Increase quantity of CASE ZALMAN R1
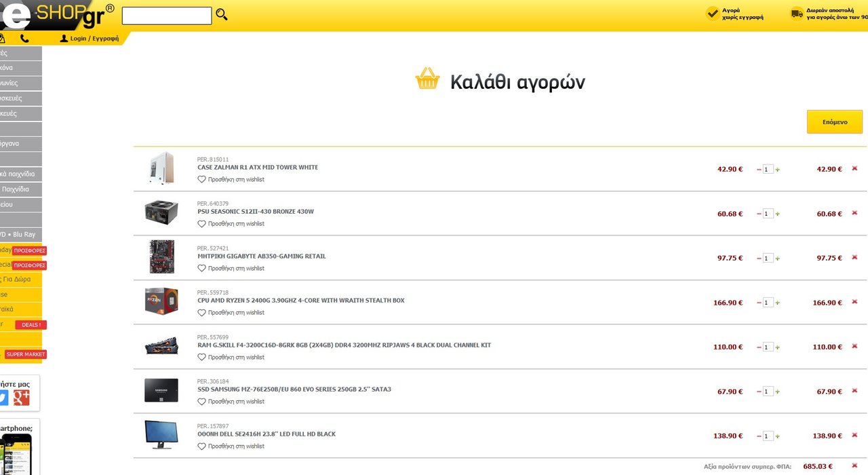Viewport: 868px width, 475px height. [777, 170]
